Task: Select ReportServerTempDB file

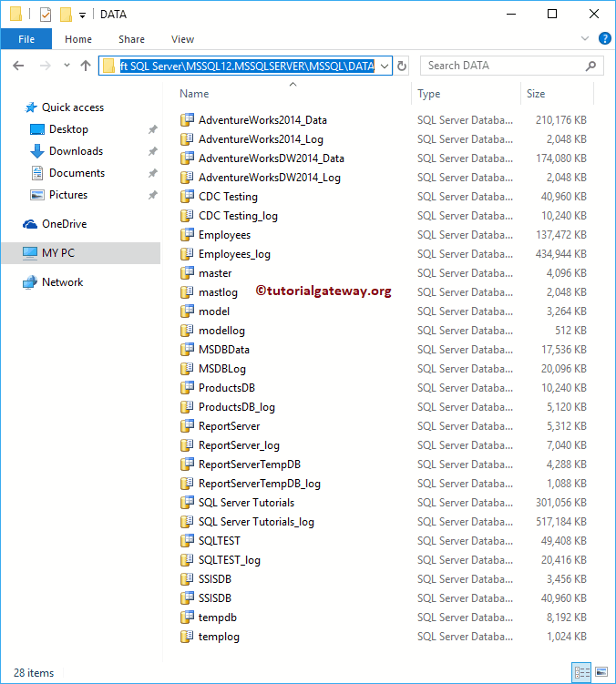Action: [250, 465]
